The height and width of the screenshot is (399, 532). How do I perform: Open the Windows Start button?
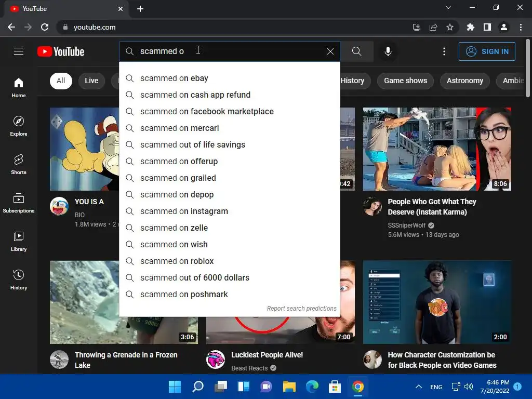[x=175, y=387]
